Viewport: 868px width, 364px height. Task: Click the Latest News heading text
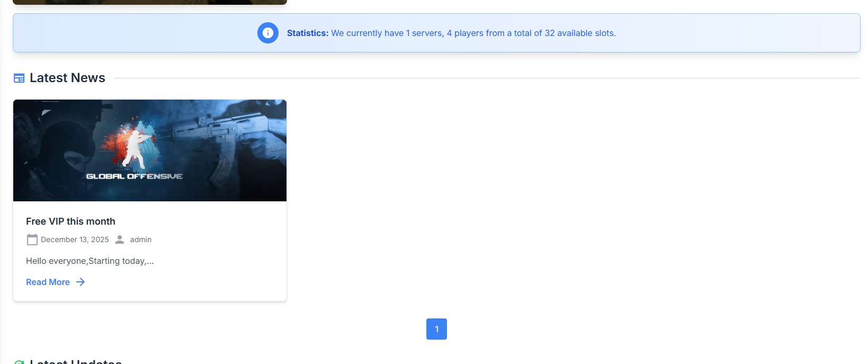coord(67,78)
